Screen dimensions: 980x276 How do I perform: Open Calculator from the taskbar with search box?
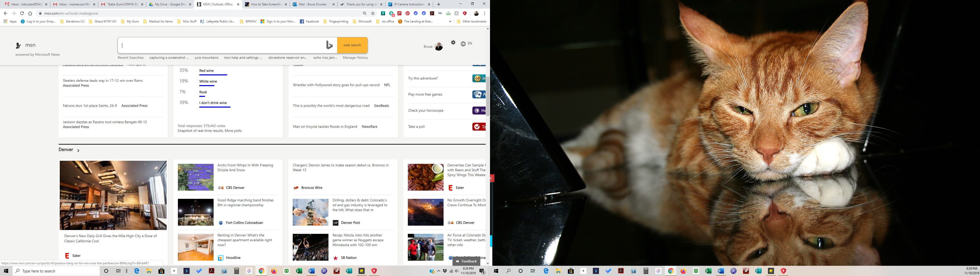click(237, 271)
